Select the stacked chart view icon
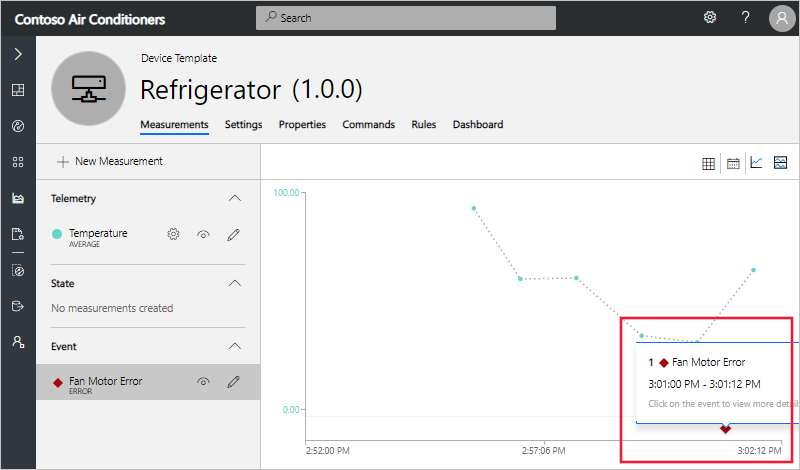This screenshot has height=470, width=800. point(781,163)
